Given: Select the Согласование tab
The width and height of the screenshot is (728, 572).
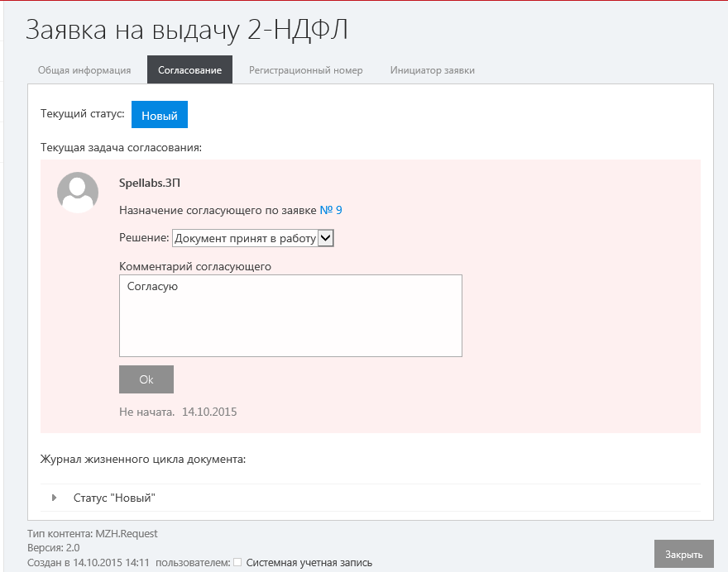Looking at the screenshot, I should pyautogui.click(x=189, y=70).
